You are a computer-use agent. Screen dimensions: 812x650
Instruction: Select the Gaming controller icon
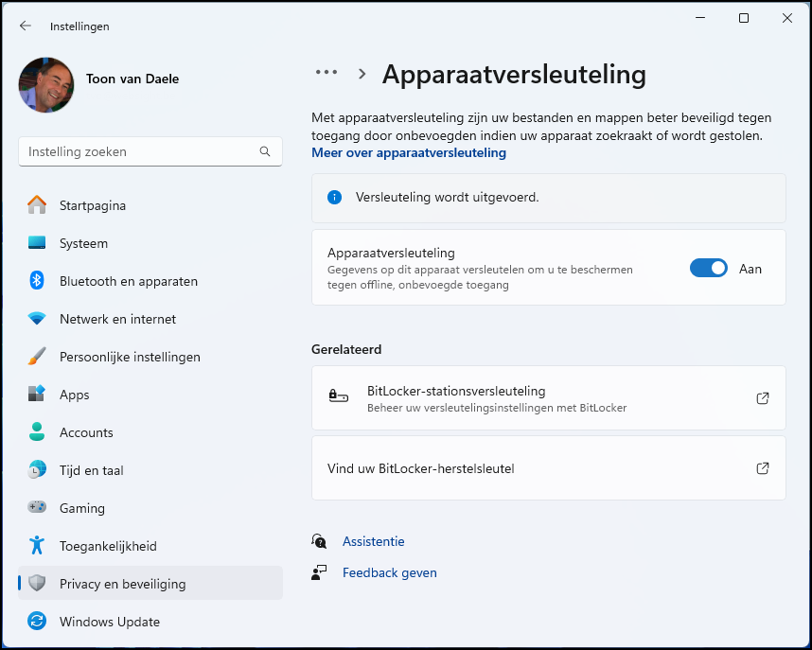coord(36,508)
